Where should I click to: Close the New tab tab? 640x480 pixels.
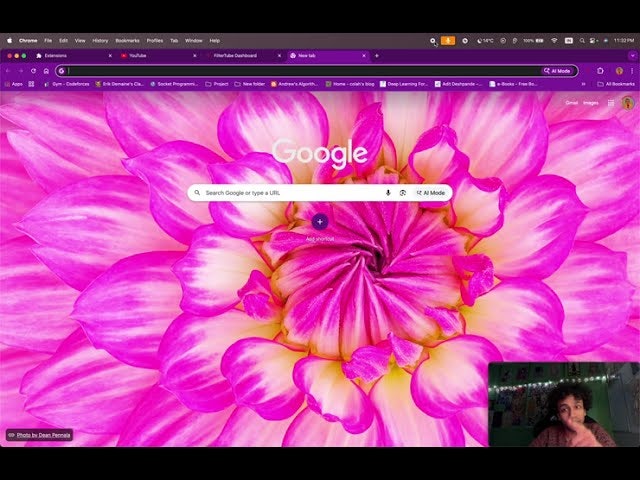(x=364, y=56)
